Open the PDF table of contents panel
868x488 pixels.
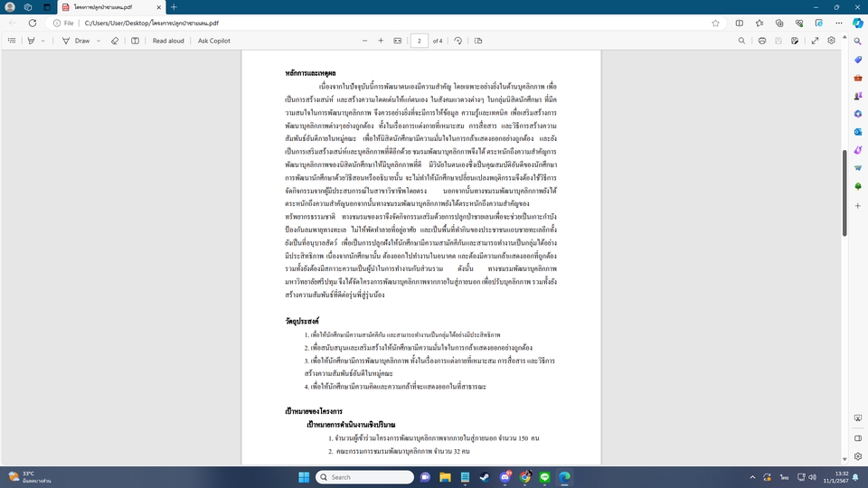pyautogui.click(x=12, y=41)
